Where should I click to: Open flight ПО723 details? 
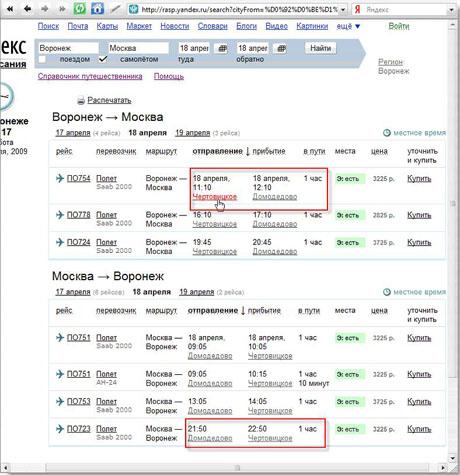(x=79, y=428)
